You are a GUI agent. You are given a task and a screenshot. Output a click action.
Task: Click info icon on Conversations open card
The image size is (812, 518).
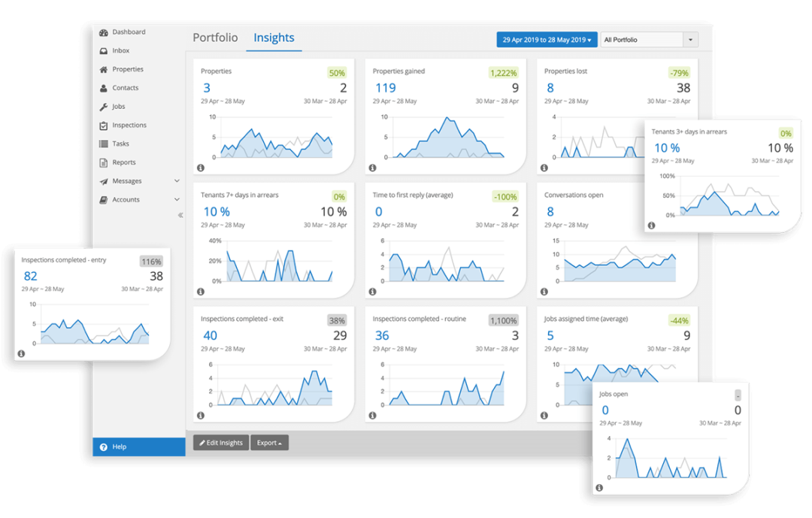544,292
